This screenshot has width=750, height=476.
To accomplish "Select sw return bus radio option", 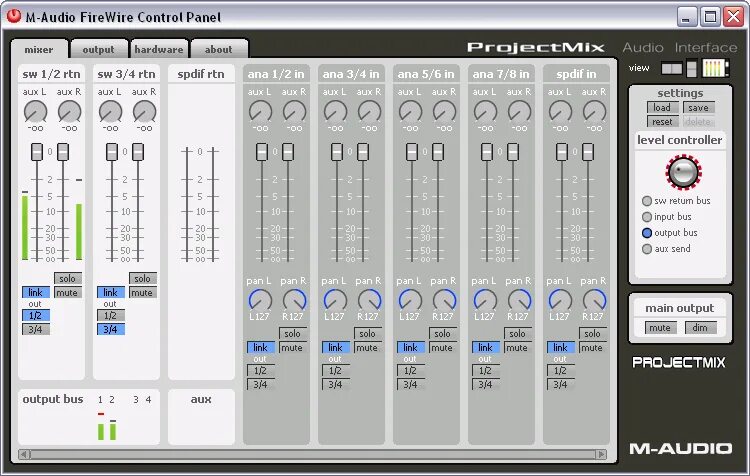I will (x=647, y=201).
